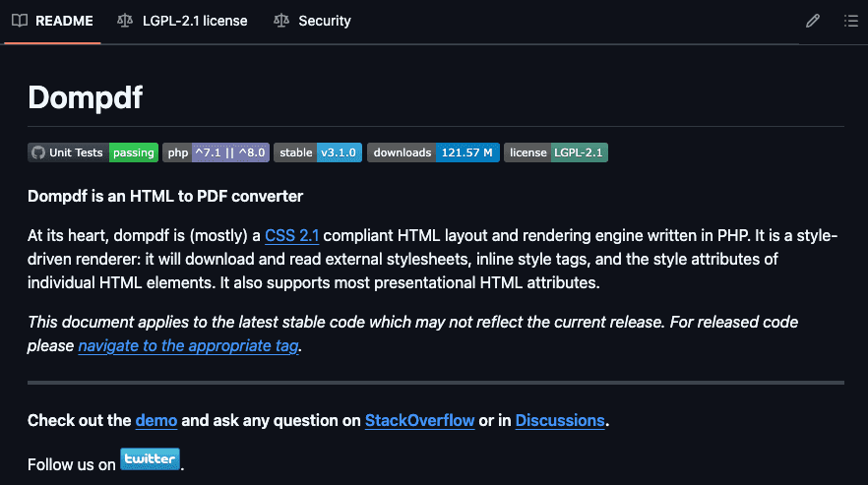Screen dimensions: 868x485
Task: Click the twitter badge
Action: click(x=150, y=459)
